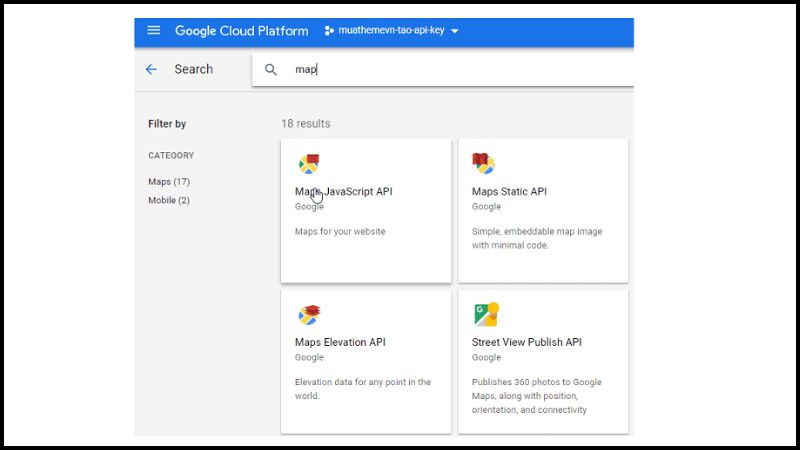Viewport: 800px width, 450px height.
Task: Click the project hexagon icon
Action: coord(329,31)
